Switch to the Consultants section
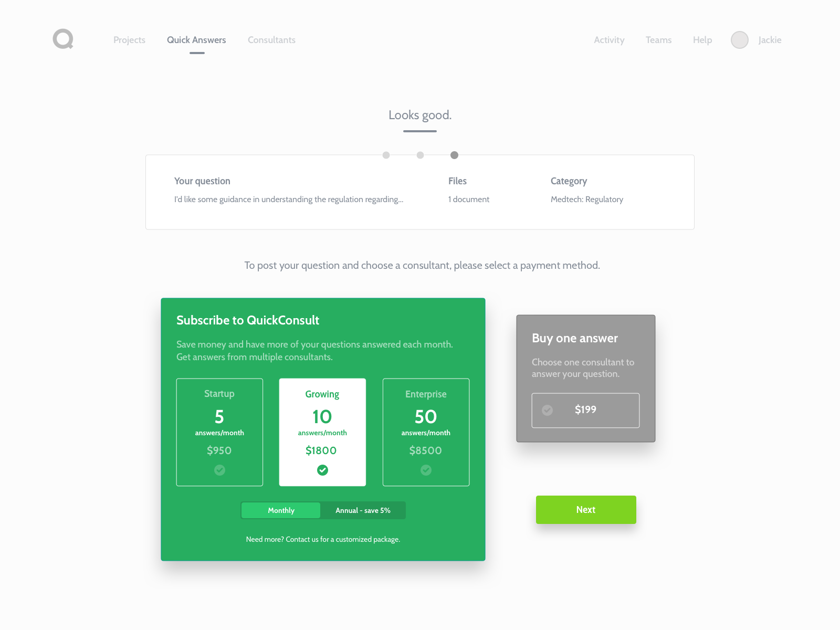This screenshot has width=840, height=630. (271, 40)
